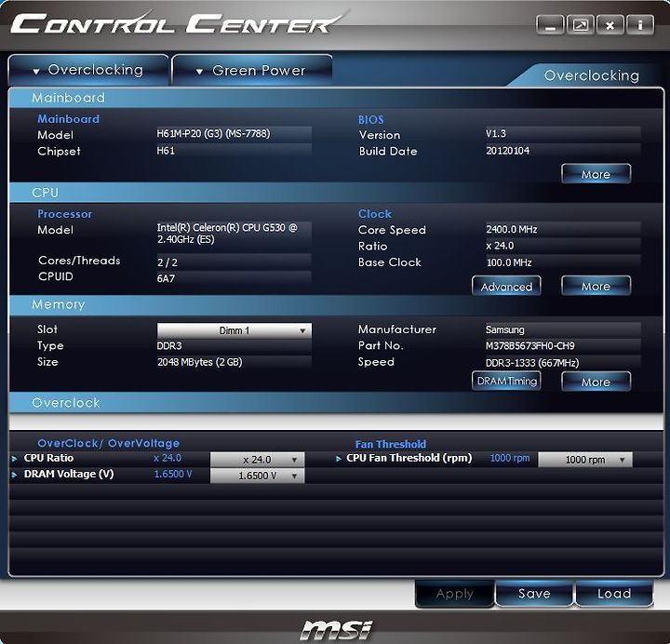Click the info icon button in title bar

(639, 25)
